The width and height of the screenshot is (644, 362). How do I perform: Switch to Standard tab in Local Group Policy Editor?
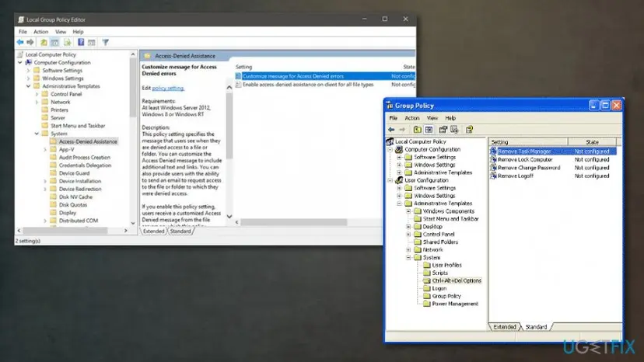pyautogui.click(x=180, y=231)
